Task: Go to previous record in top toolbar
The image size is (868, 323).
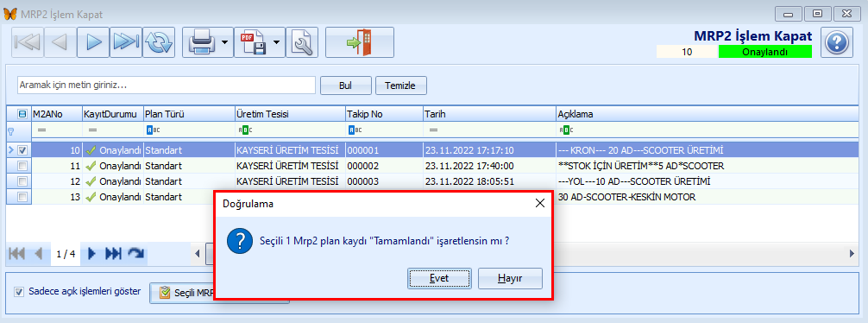Action: (60, 42)
